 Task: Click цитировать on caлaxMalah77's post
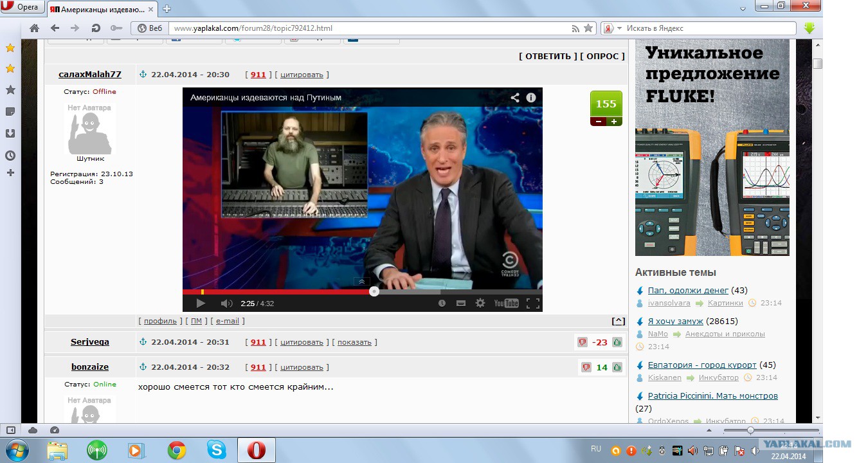(x=302, y=75)
